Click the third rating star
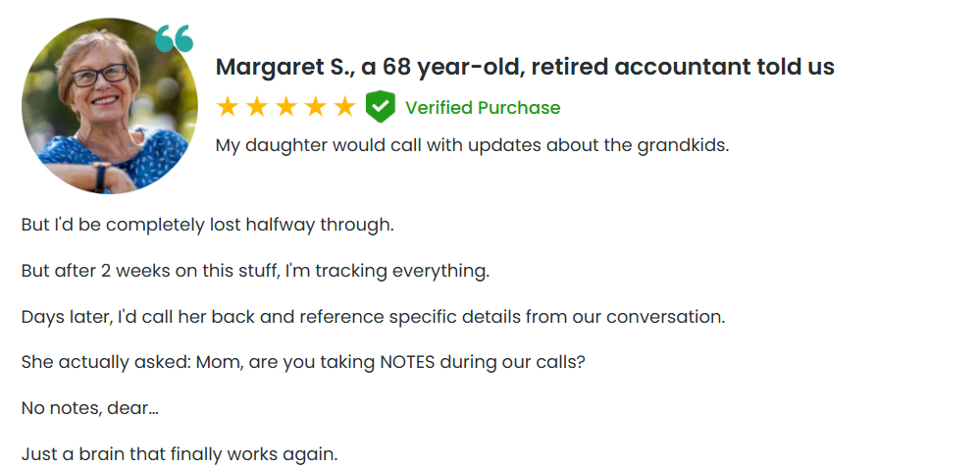Image resolution: width=980 pixels, height=467 pixels. [286, 107]
